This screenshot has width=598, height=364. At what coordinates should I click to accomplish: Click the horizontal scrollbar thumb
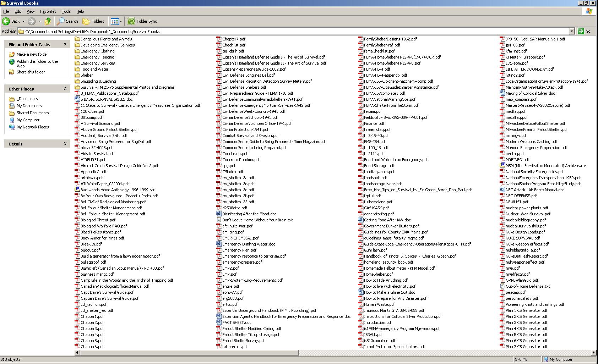pos(189,353)
